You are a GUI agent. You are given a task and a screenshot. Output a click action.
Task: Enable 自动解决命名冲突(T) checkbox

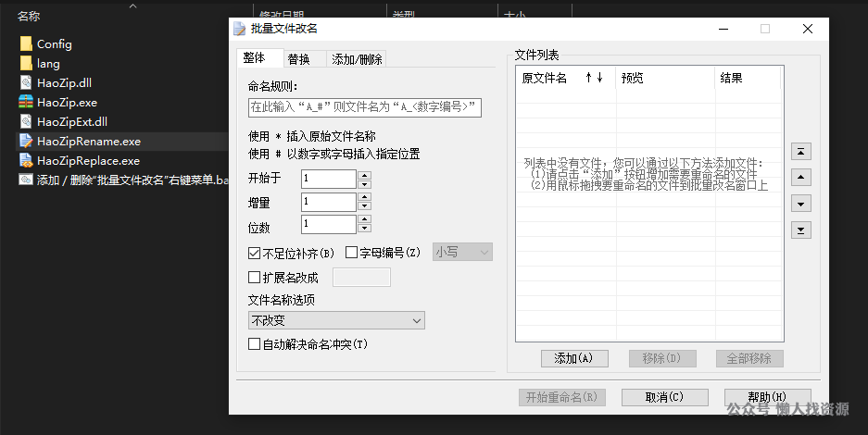click(254, 343)
